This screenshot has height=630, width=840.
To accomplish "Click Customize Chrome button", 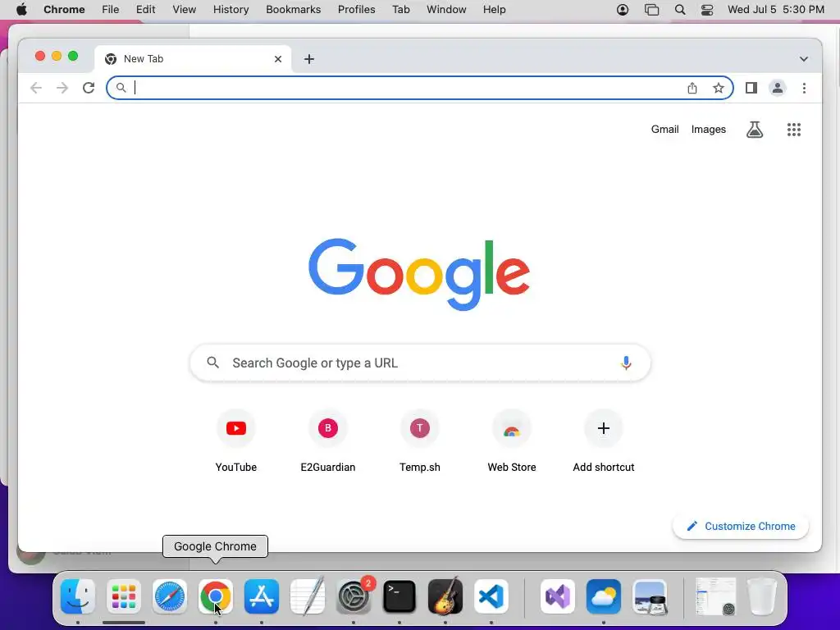I will 741,526.
